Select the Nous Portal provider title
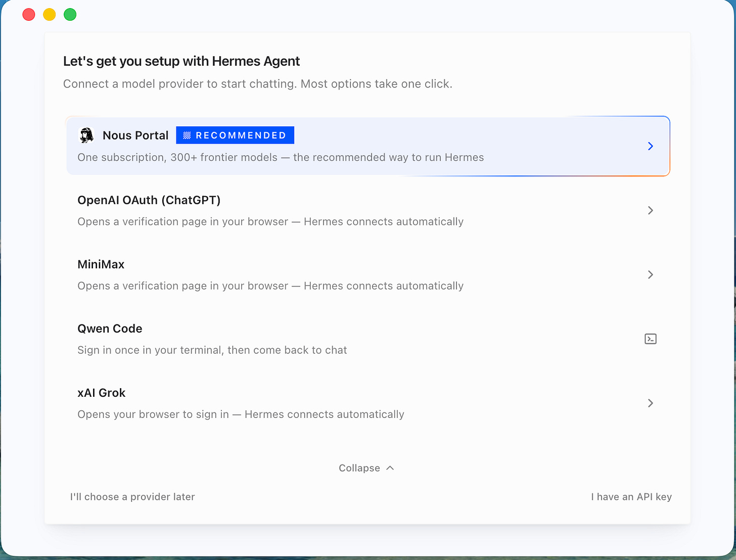736x560 pixels. [x=135, y=135]
